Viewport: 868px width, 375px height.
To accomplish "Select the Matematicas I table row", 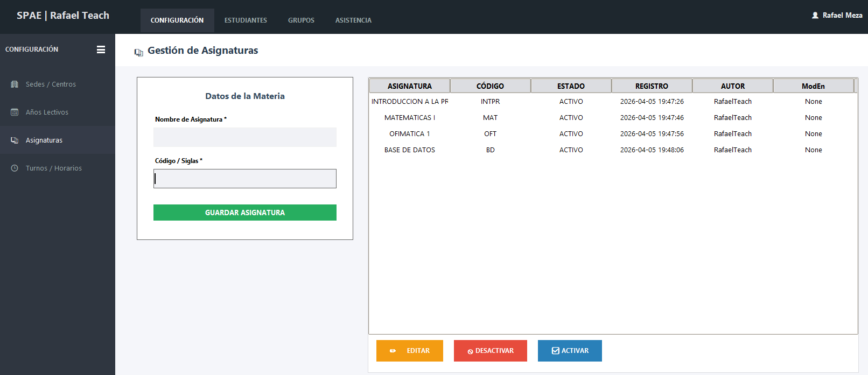I will (x=410, y=118).
